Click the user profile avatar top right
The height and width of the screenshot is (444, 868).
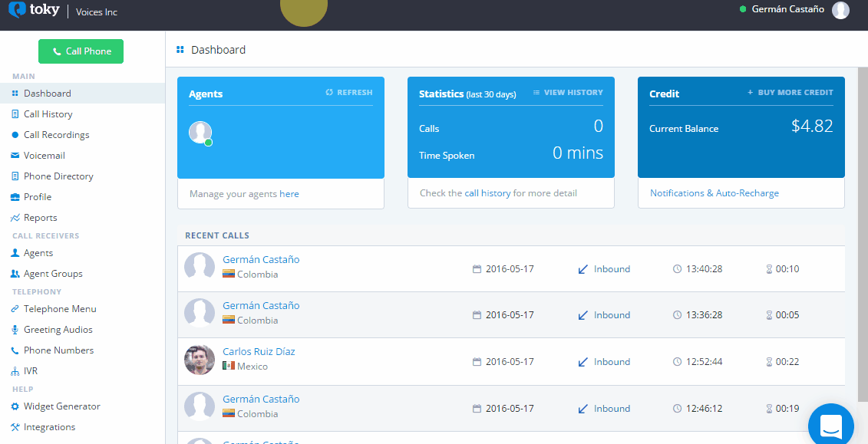pyautogui.click(x=840, y=10)
